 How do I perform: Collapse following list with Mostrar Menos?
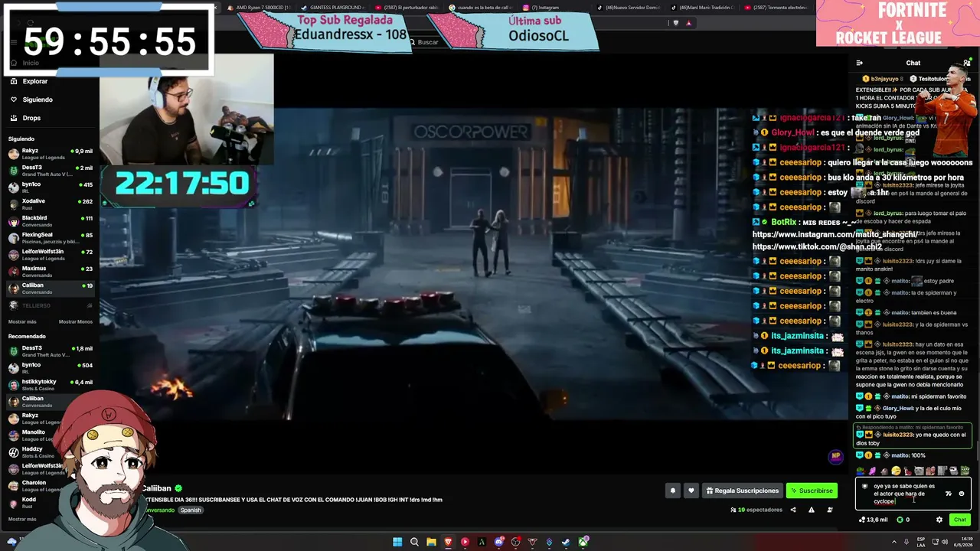pyautogui.click(x=76, y=321)
